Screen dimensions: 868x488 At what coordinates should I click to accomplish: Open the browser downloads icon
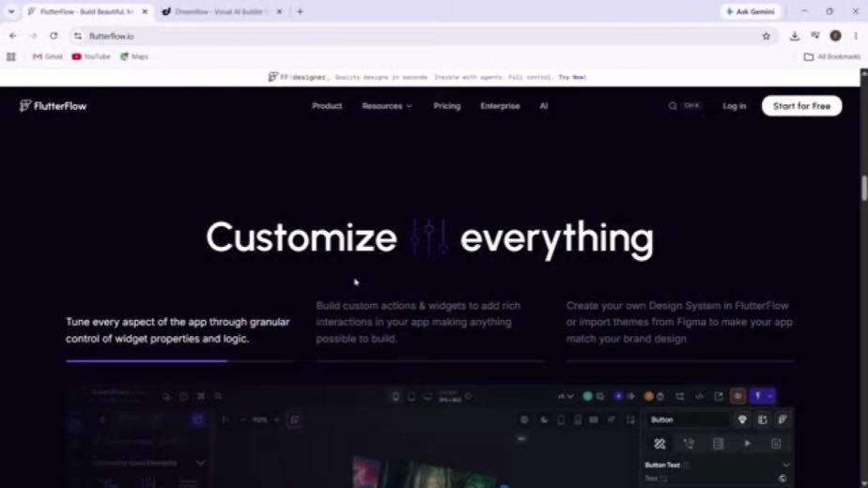pos(795,36)
